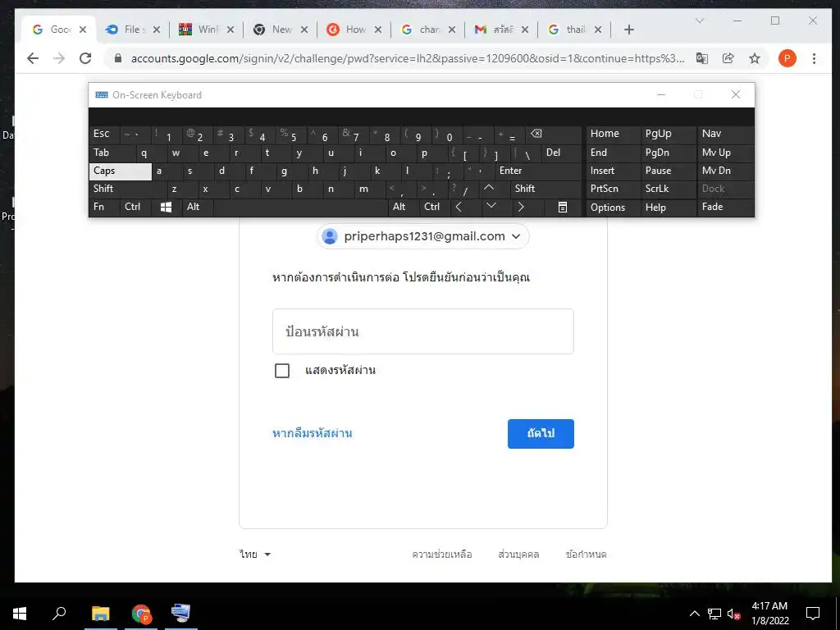
Task: Reload the current page
Action: 85,58
